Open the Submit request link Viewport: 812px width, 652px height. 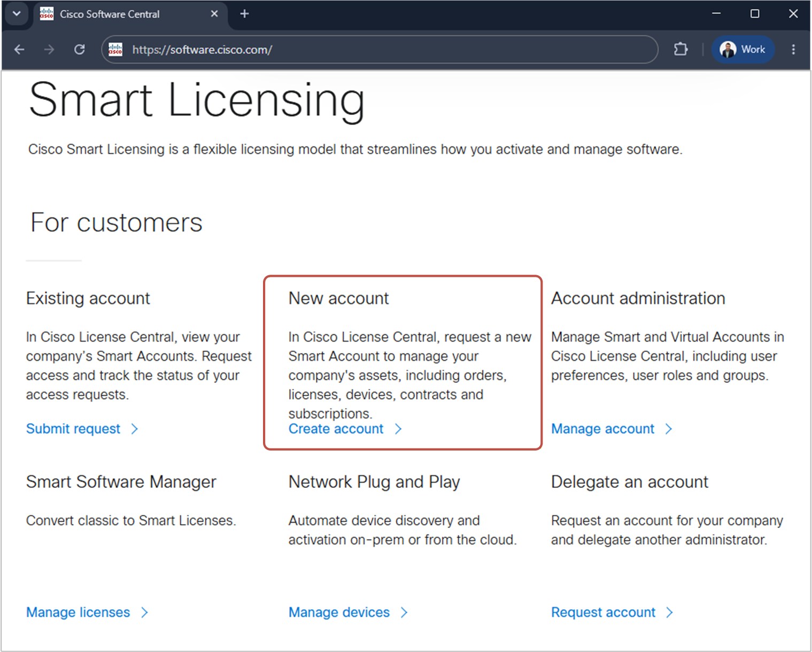coord(73,429)
